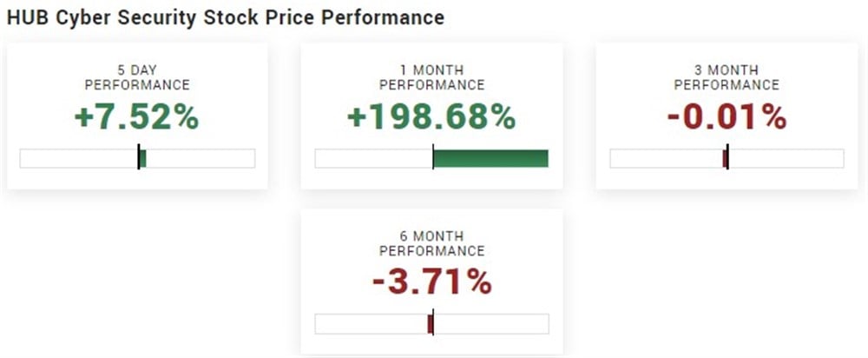Click the red marker on 6 month bar

(x=430, y=324)
